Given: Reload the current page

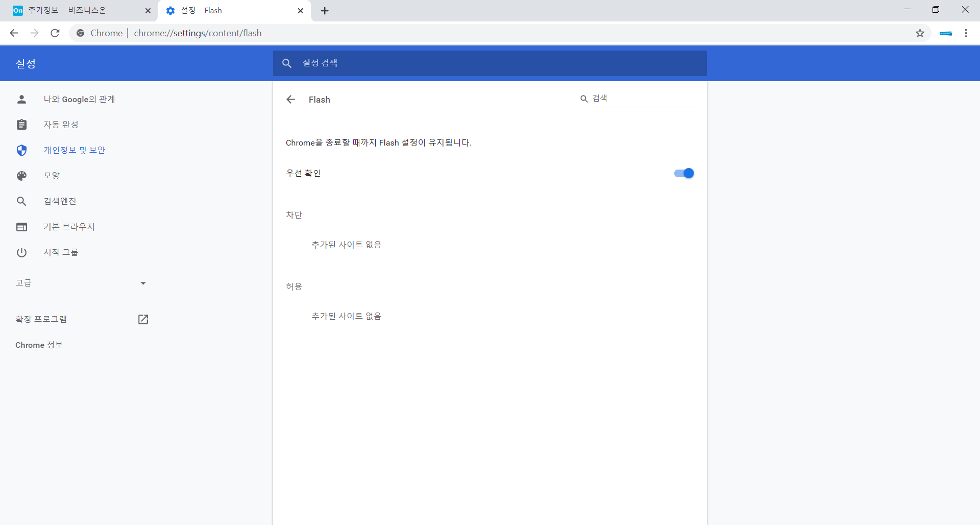Looking at the screenshot, I should tap(55, 33).
